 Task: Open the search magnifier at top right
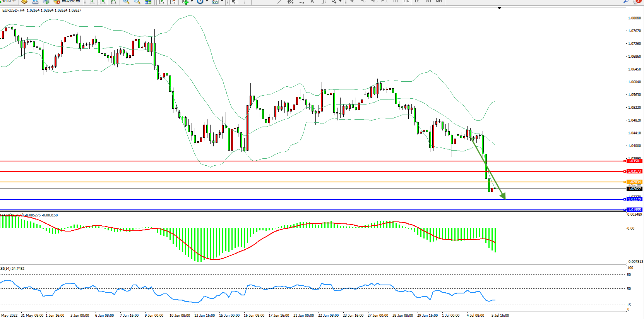[626, 2]
